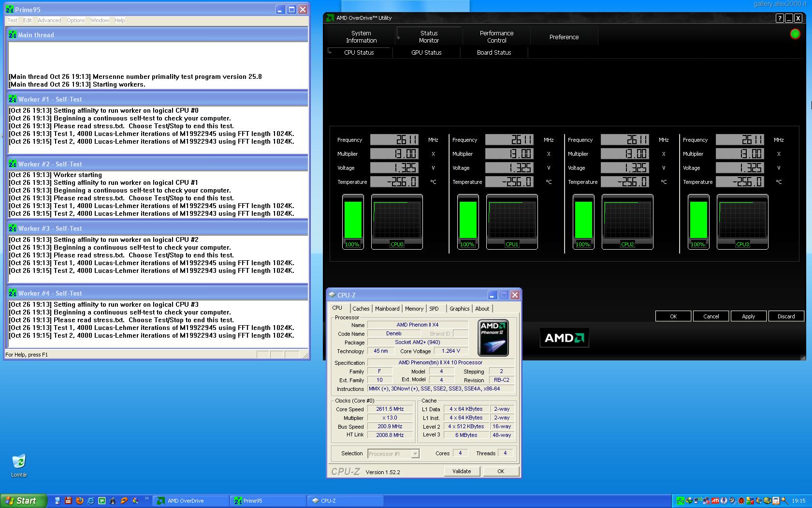The width and height of the screenshot is (812, 508).
Task: Click the red floppy disk quick launch icon
Action: coord(68,501)
